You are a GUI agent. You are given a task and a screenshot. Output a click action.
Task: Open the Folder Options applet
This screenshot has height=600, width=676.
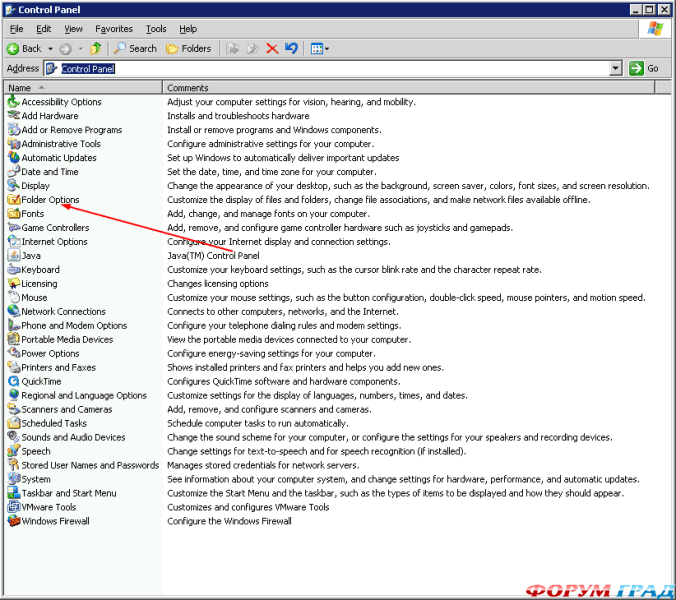tap(49, 200)
